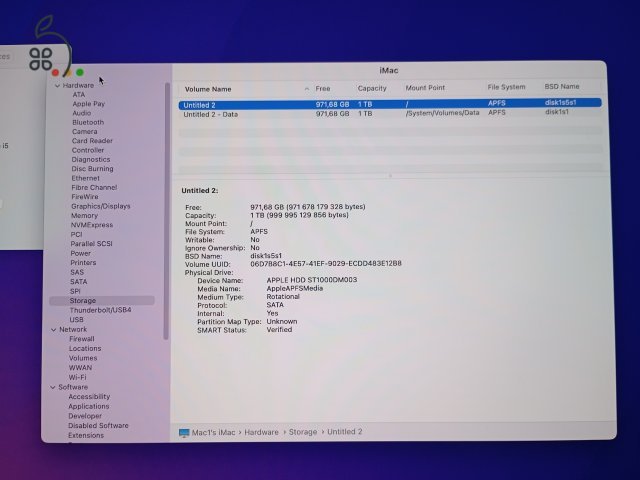Click Mac1's iMac computer icon in path bar
The image size is (640, 480).
pos(184,433)
